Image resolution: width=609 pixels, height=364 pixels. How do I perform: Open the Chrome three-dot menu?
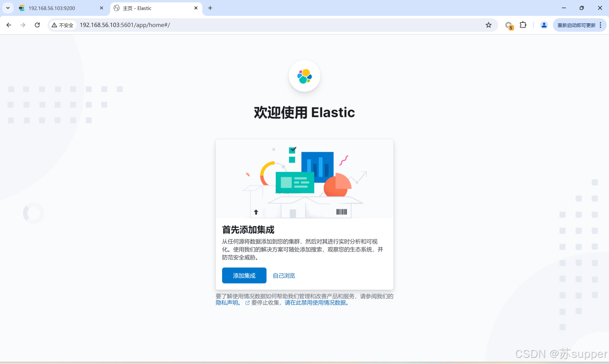[601, 25]
